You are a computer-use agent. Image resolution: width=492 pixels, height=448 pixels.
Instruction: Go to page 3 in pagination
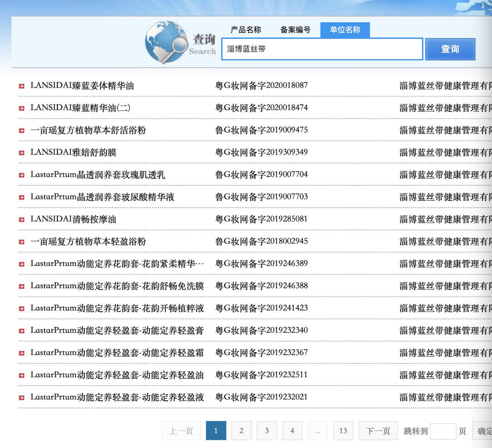(266, 431)
